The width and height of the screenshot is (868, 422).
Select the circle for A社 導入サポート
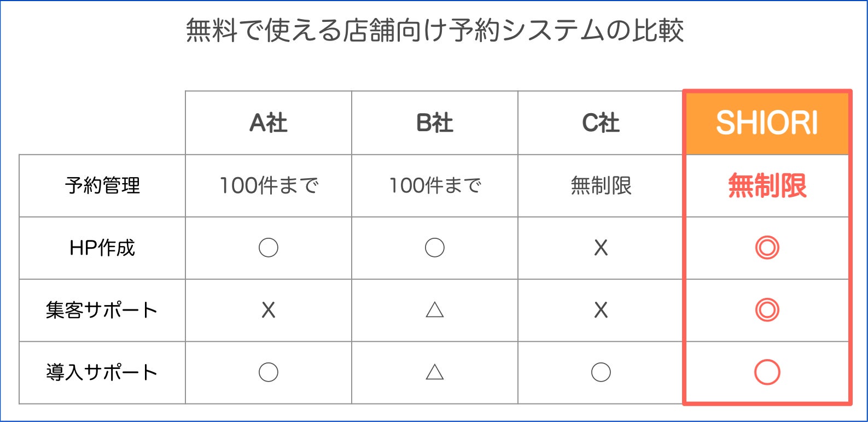[x=268, y=372]
